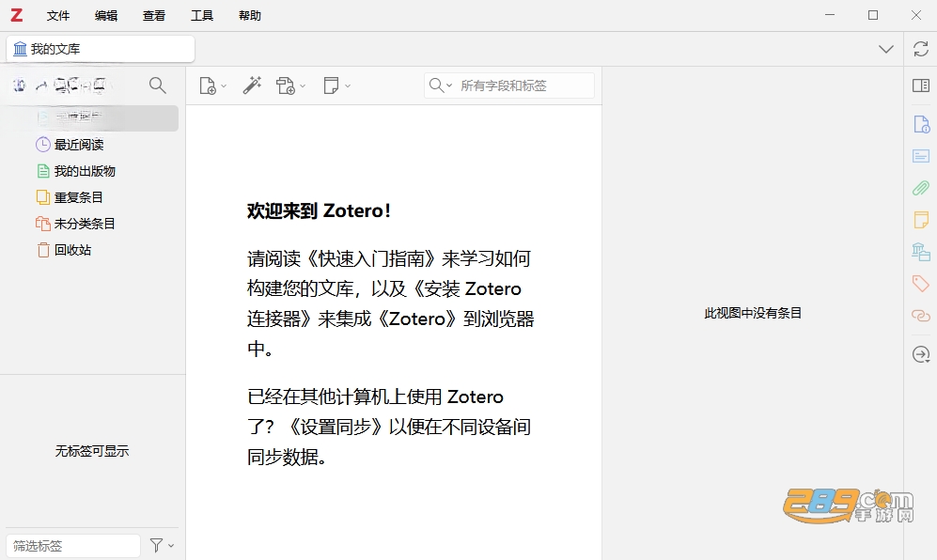Select 我的出版物 in the collection tree
The image size is (937, 560).
pyautogui.click(x=85, y=171)
